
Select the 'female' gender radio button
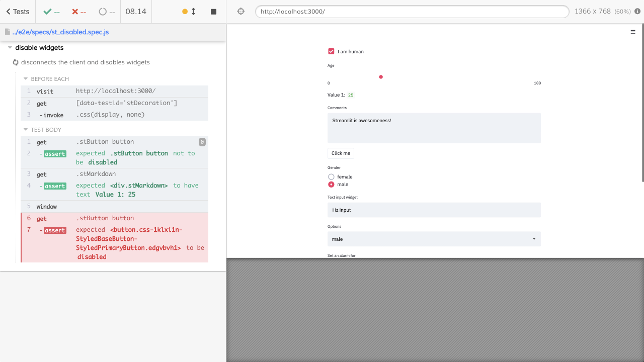click(x=331, y=176)
